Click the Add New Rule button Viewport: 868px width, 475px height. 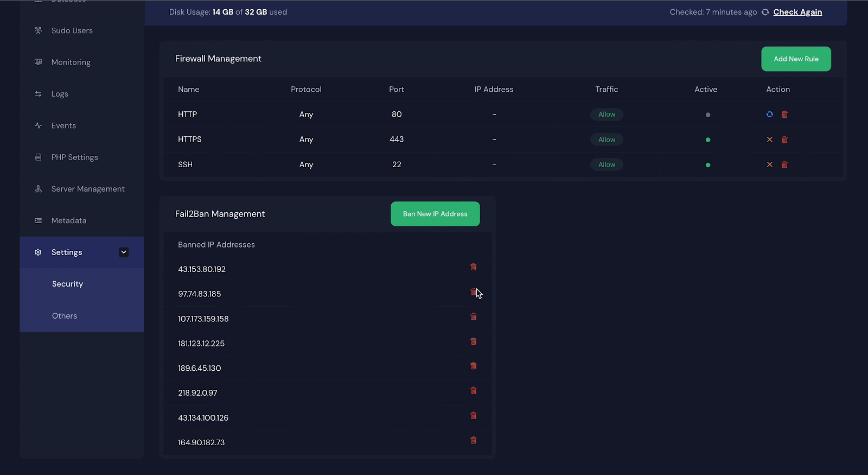[x=796, y=59]
